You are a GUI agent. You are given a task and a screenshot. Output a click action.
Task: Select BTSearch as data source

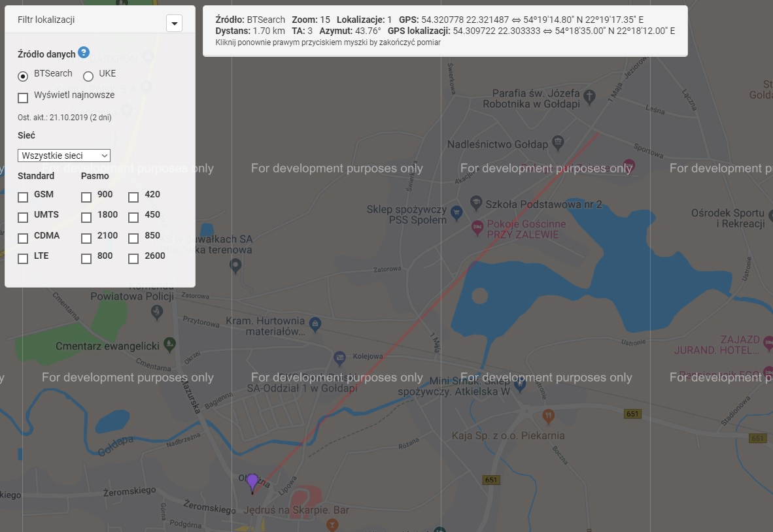pos(23,76)
